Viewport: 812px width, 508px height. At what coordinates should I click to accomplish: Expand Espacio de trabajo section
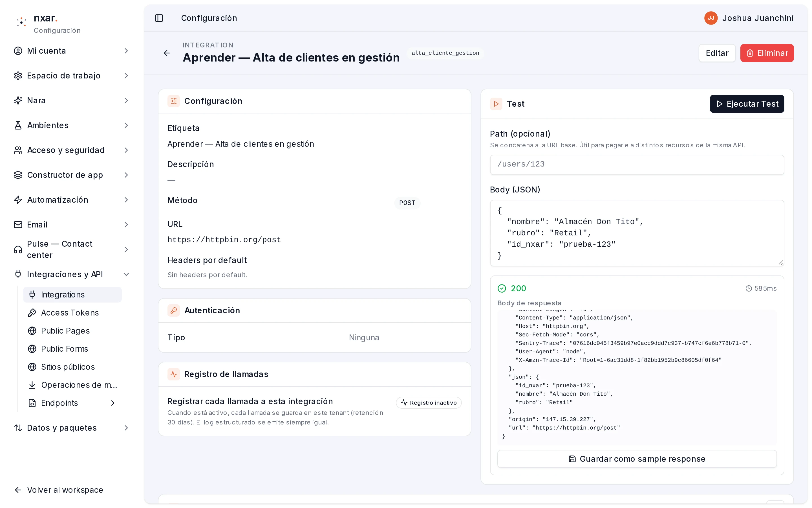[x=72, y=76]
